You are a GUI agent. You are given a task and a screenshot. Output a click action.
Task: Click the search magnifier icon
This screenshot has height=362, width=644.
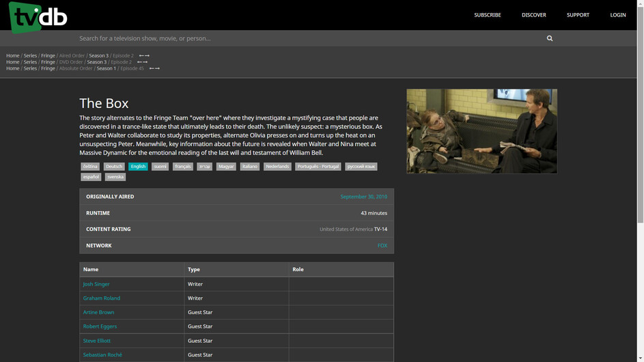click(x=550, y=38)
